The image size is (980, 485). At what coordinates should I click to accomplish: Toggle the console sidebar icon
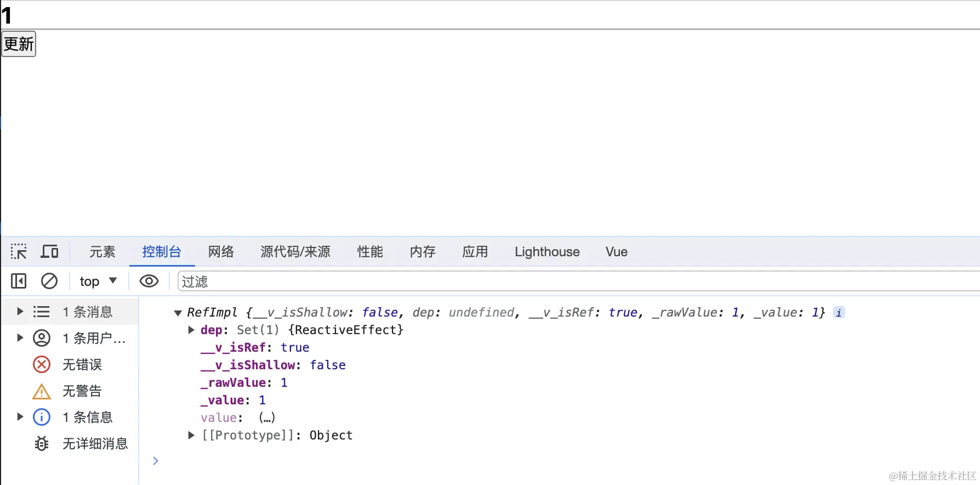tap(19, 281)
